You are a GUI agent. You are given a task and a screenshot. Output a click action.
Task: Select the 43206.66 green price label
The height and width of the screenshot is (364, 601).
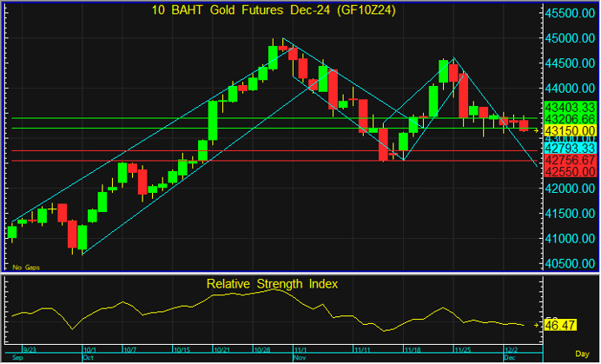click(x=570, y=118)
